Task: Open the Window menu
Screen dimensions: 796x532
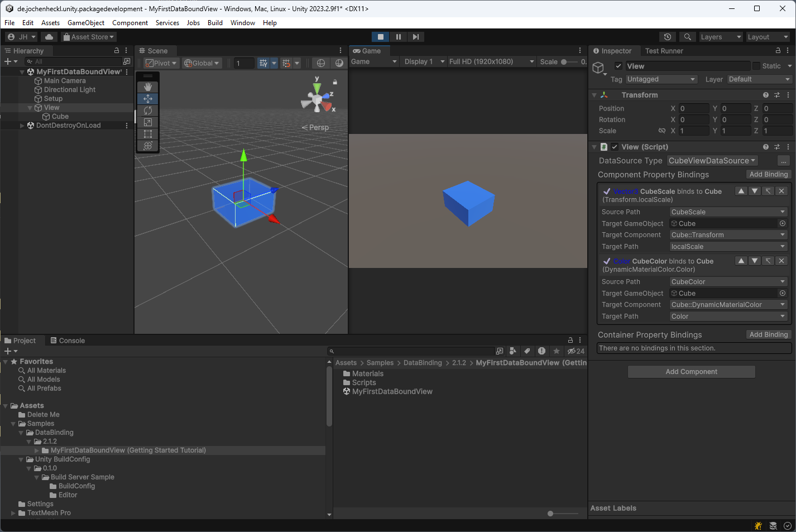Action: (x=243, y=23)
